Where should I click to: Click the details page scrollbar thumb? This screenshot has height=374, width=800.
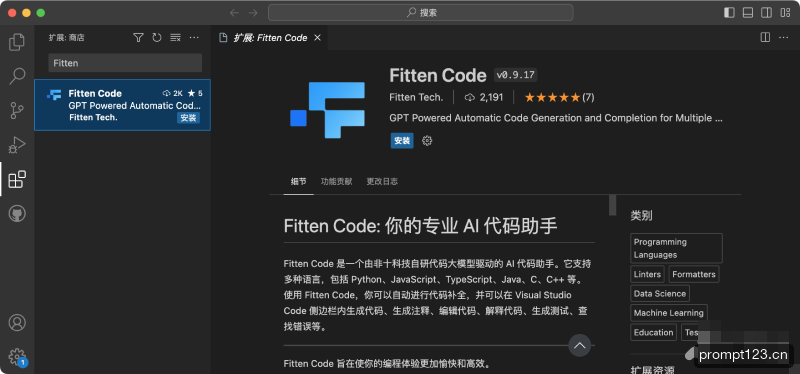click(x=613, y=206)
